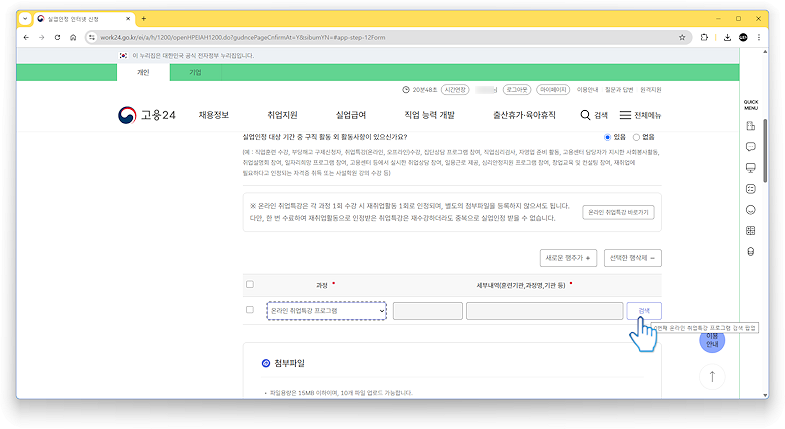Click the 온라인 취업특강 바로가기 button
Screen dimensions: 785x429
click(x=618, y=212)
